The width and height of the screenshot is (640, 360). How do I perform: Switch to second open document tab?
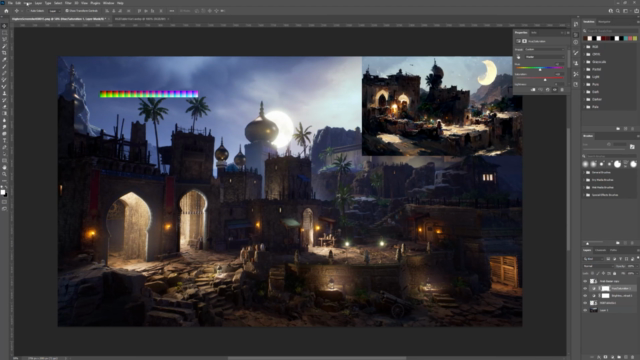coord(140,19)
